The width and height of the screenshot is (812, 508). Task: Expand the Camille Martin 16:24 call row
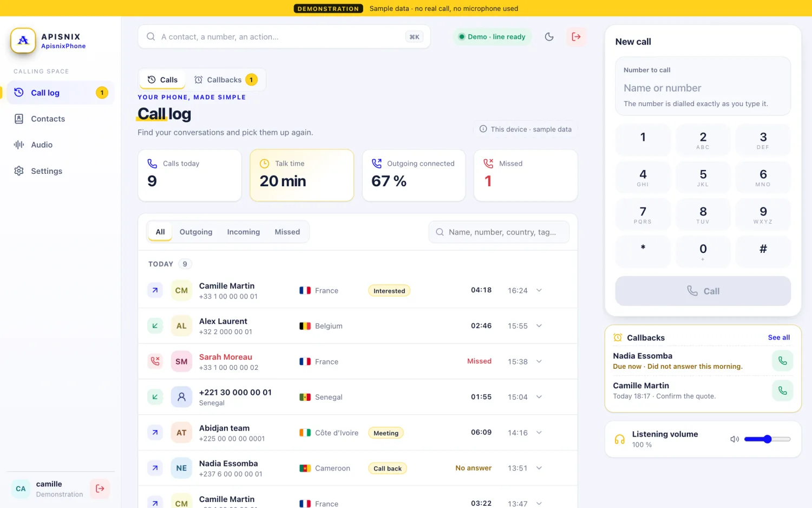(x=539, y=290)
